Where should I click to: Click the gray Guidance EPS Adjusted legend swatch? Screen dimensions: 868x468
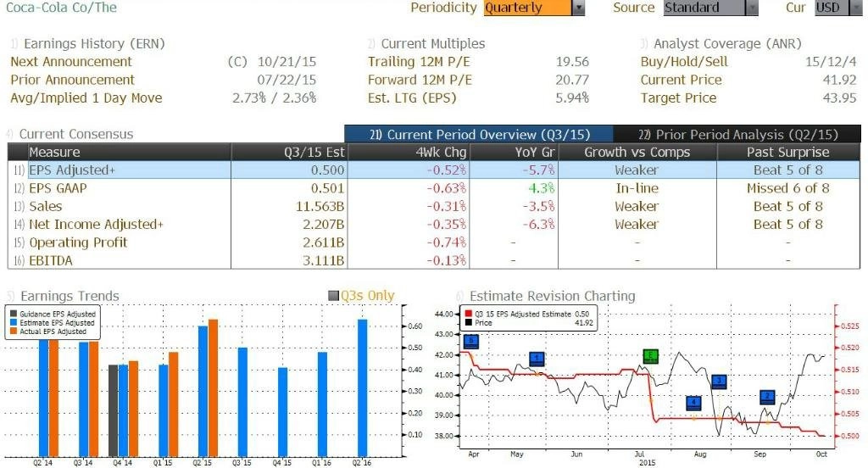coord(14,314)
